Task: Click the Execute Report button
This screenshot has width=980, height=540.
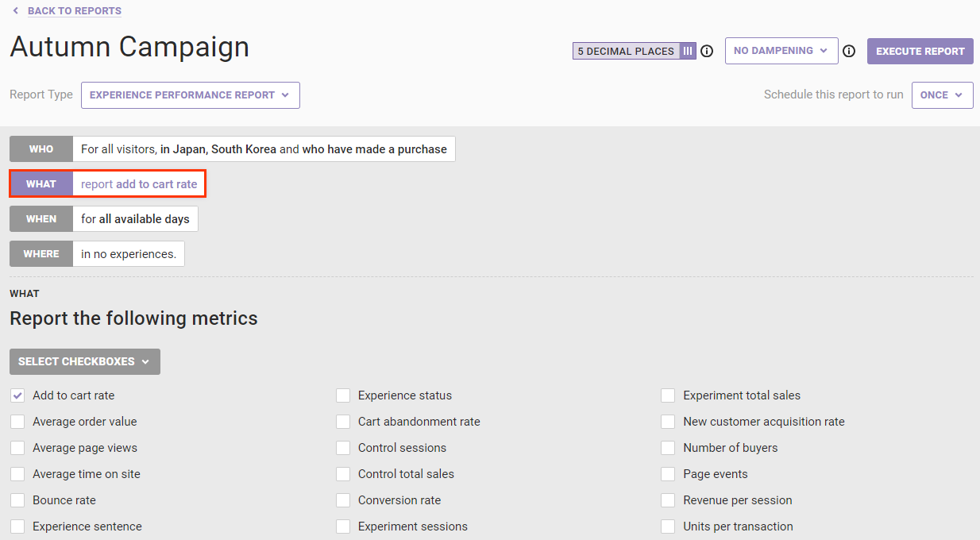Action: click(x=920, y=51)
